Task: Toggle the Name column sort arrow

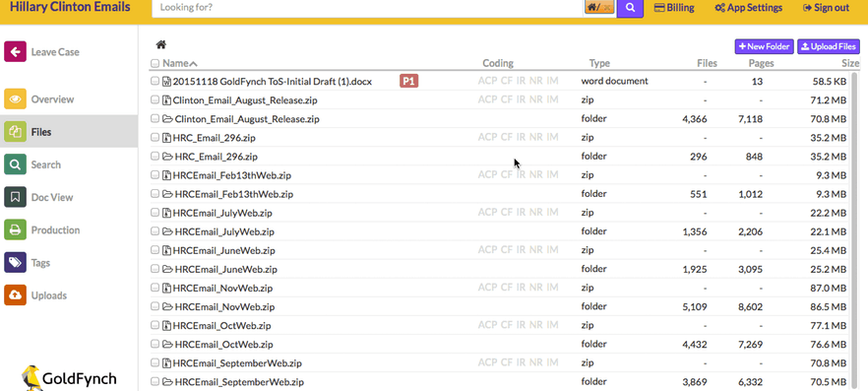Action: point(193,64)
